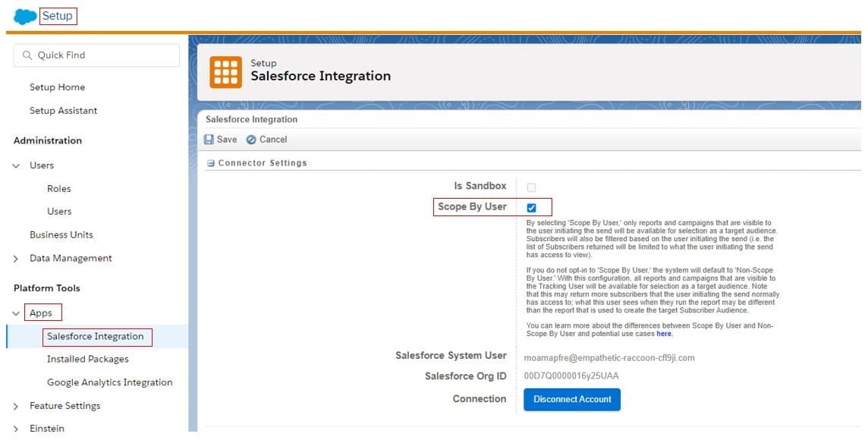Collapse the Connector Settings section
This screenshot has width=868, height=443.
[x=211, y=163]
